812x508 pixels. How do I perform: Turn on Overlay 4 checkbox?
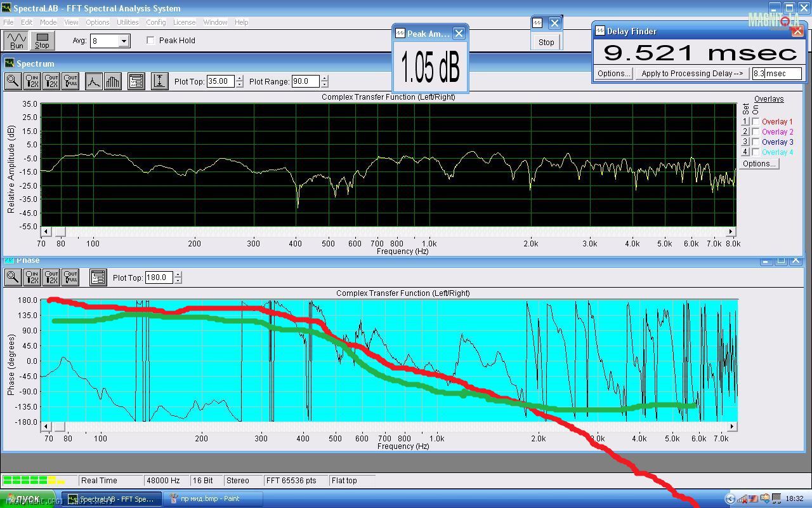pos(756,152)
